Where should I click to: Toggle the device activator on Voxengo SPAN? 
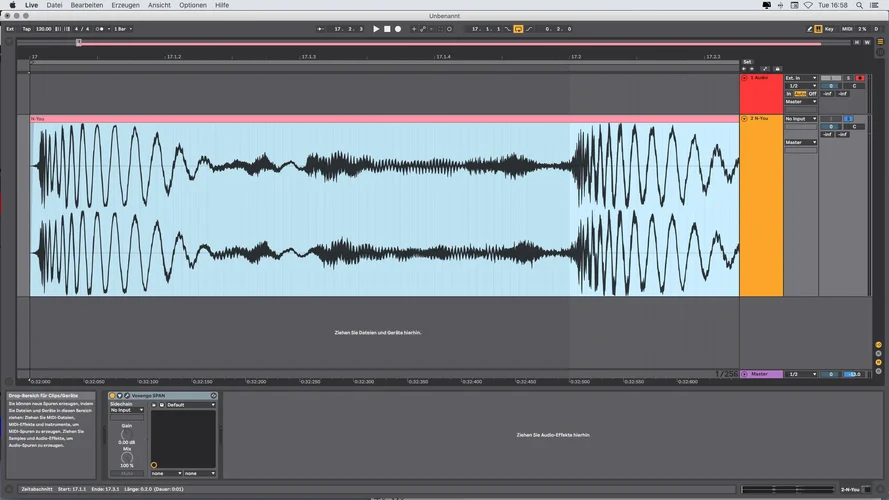(x=113, y=396)
